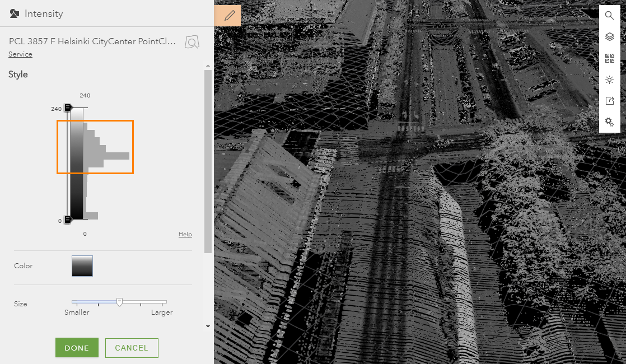Click the maximum value 240 above histogram
This screenshot has height=364, width=626.
click(x=85, y=95)
